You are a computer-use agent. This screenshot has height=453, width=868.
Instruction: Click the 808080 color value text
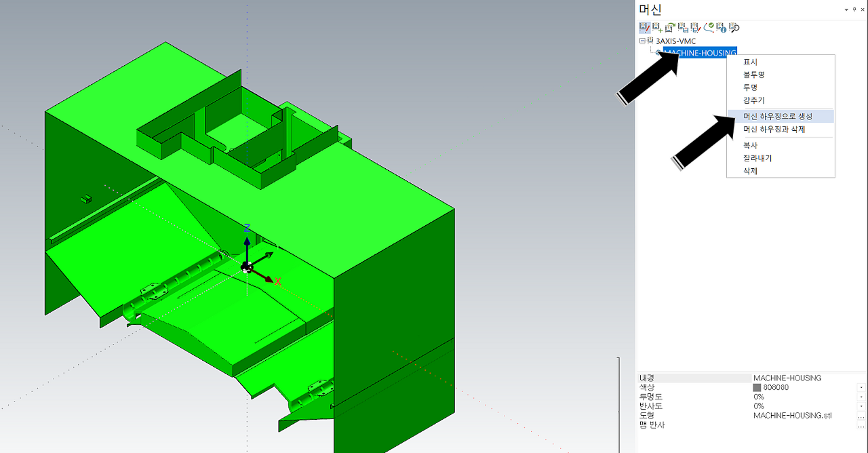pos(776,387)
